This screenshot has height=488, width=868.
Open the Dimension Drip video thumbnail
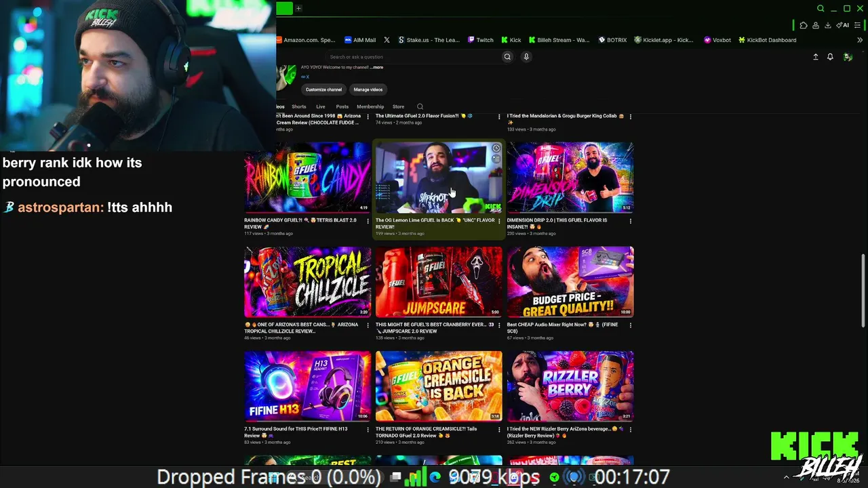pos(570,178)
